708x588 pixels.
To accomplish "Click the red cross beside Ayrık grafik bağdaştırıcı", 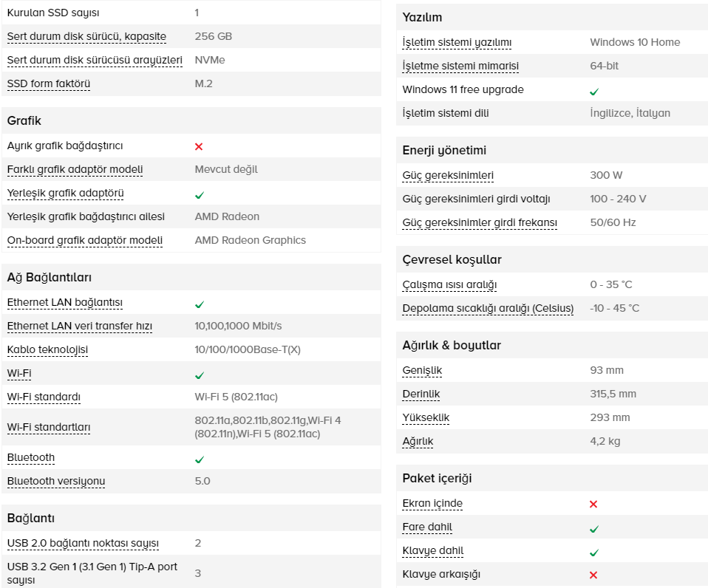I will [x=199, y=146].
